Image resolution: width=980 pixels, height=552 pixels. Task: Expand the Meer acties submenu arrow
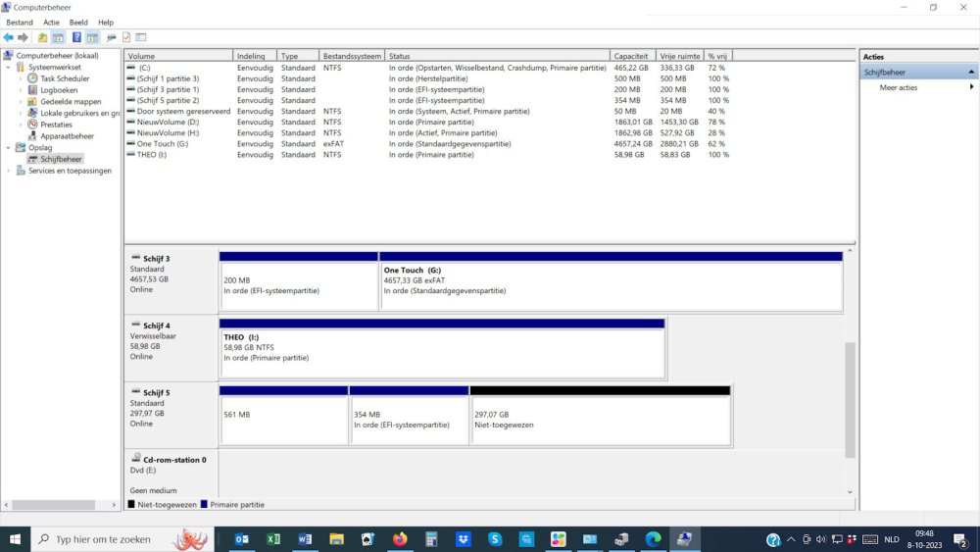pos(971,87)
